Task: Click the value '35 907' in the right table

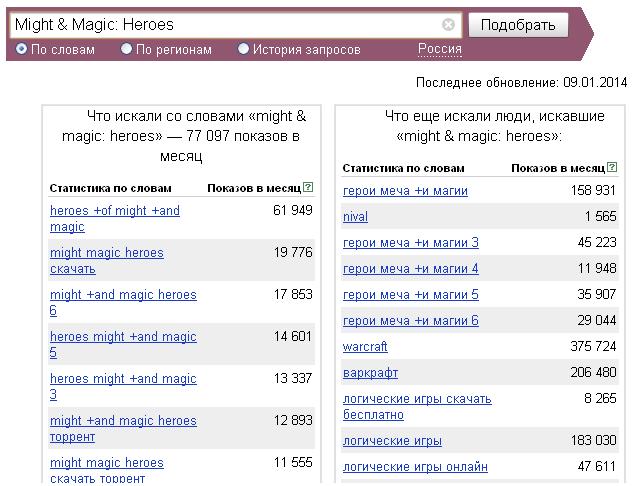Action: (597, 294)
